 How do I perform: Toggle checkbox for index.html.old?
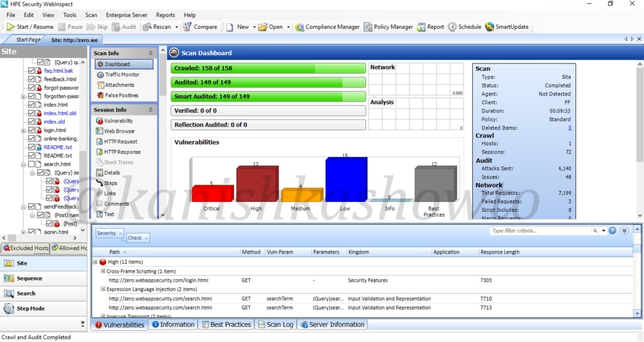[x=31, y=113]
